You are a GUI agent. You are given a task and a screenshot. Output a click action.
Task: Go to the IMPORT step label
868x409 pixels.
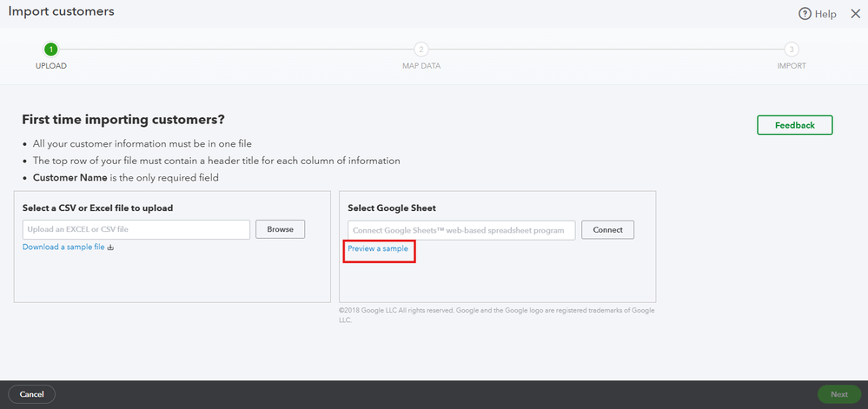point(792,66)
